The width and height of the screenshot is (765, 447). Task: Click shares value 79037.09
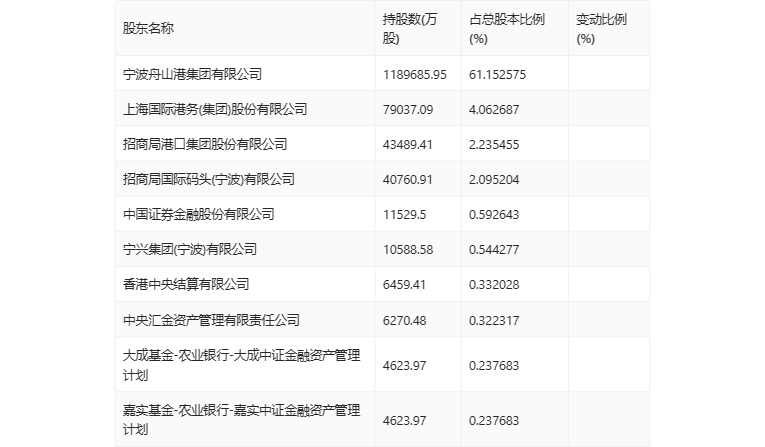pyautogui.click(x=408, y=110)
